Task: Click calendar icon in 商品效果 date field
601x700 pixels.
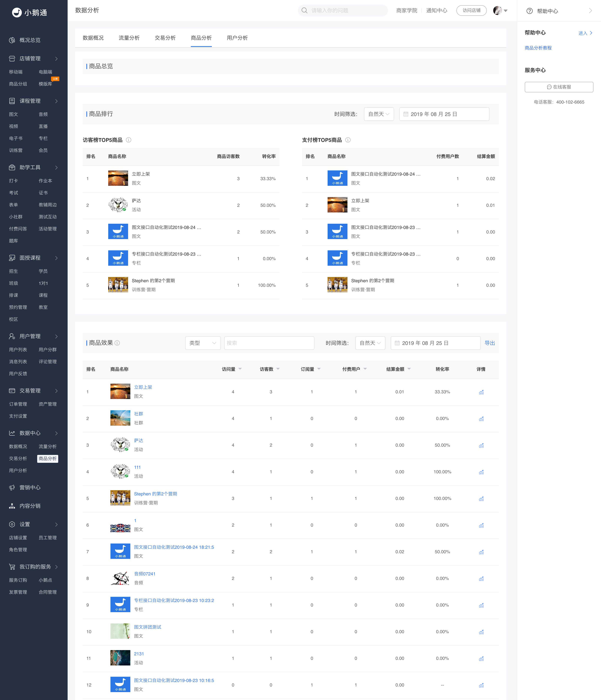Action: (x=397, y=343)
